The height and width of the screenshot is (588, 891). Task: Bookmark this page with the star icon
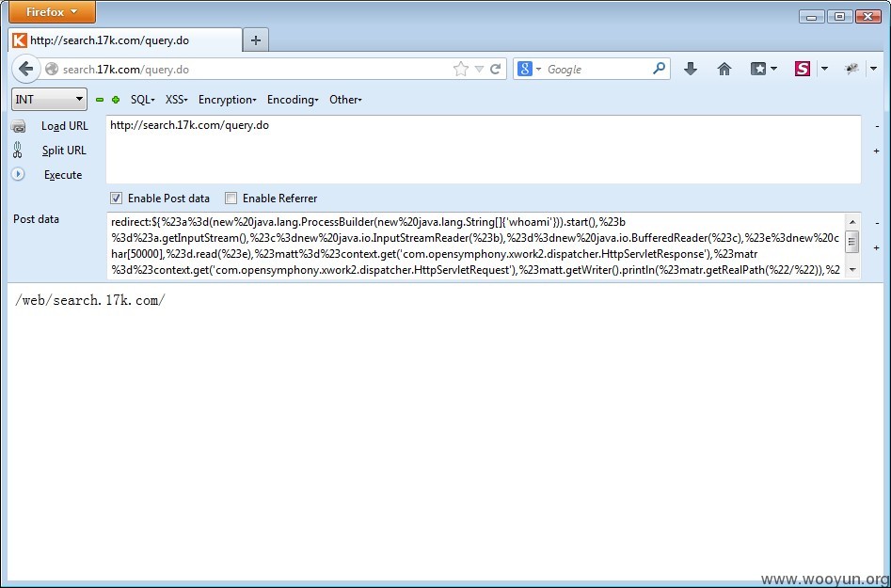click(x=461, y=70)
